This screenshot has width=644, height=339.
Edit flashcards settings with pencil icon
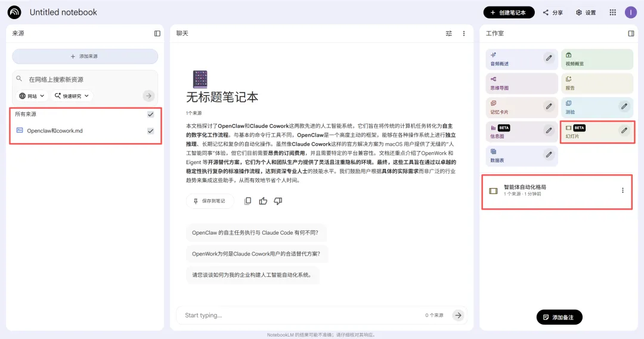click(549, 106)
